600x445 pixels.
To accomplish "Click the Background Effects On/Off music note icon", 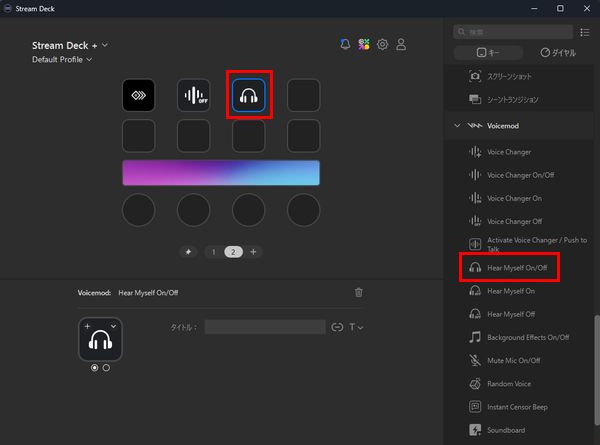I will 475,337.
